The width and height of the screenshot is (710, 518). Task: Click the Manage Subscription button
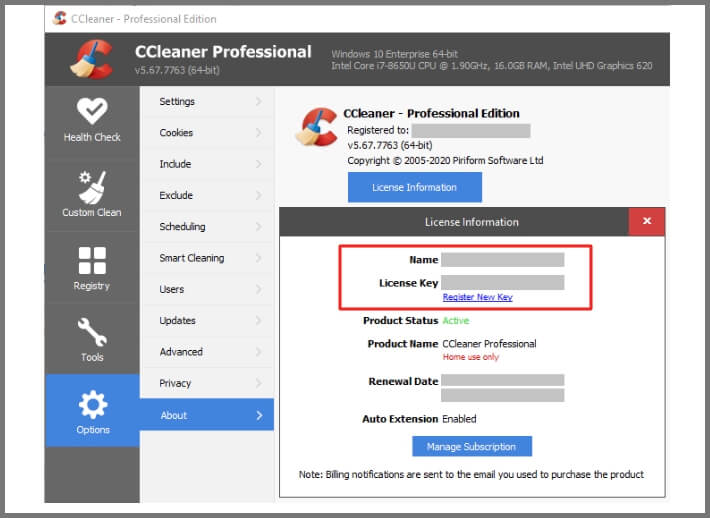click(x=471, y=446)
